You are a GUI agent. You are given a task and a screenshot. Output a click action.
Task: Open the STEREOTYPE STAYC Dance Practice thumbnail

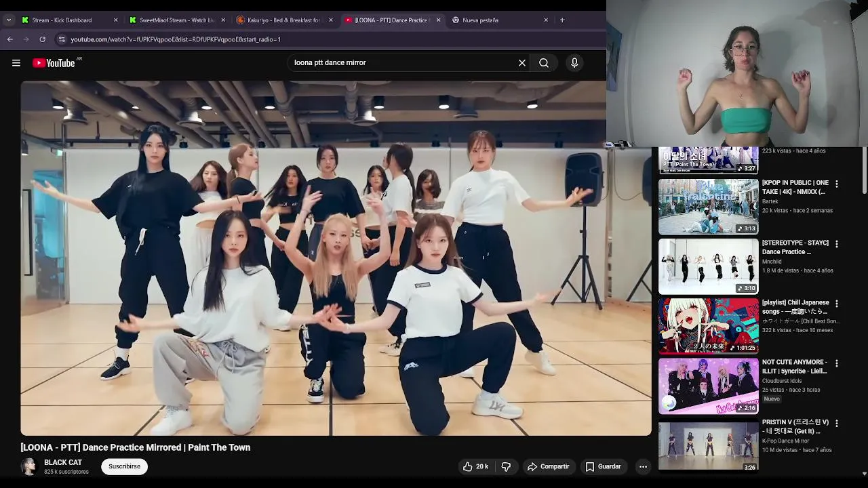[x=708, y=266]
